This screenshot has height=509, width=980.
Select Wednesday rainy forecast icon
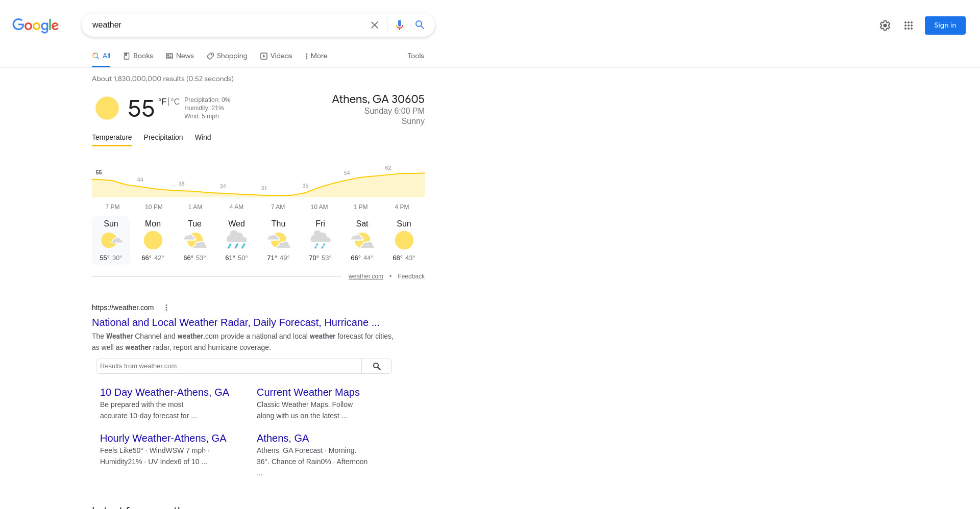(x=236, y=240)
